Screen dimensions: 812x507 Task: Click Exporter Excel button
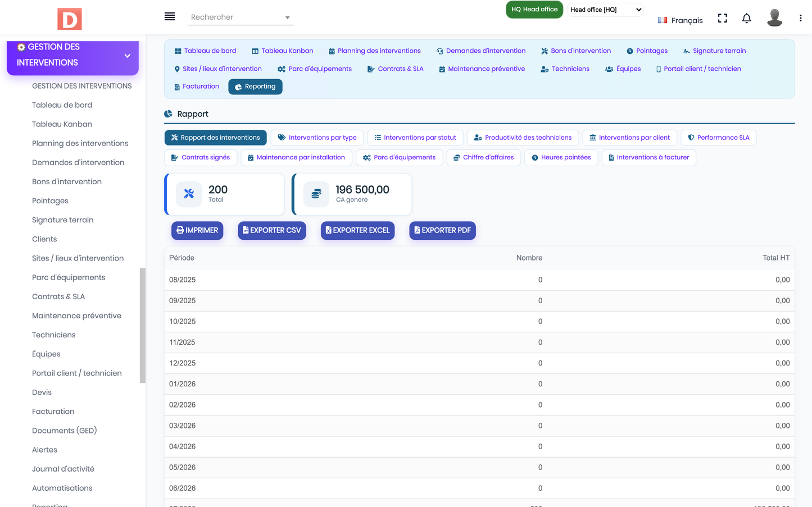pyautogui.click(x=357, y=231)
